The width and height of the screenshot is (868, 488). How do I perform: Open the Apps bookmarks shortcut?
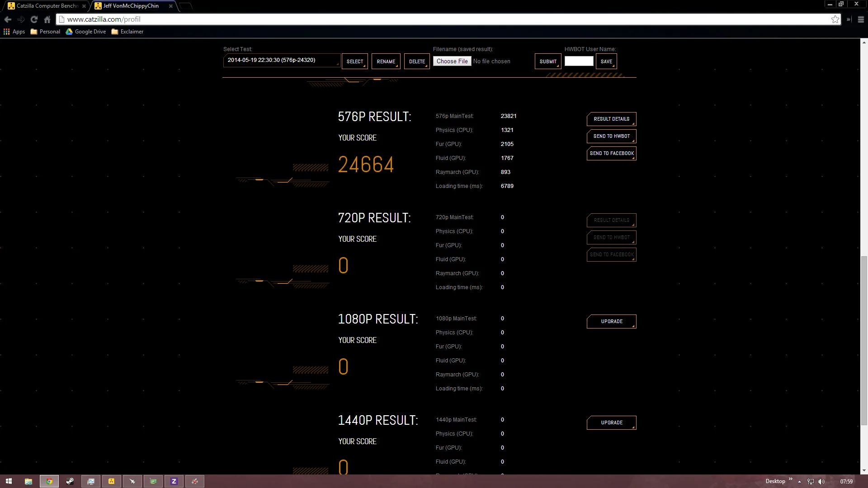(14, 32)
